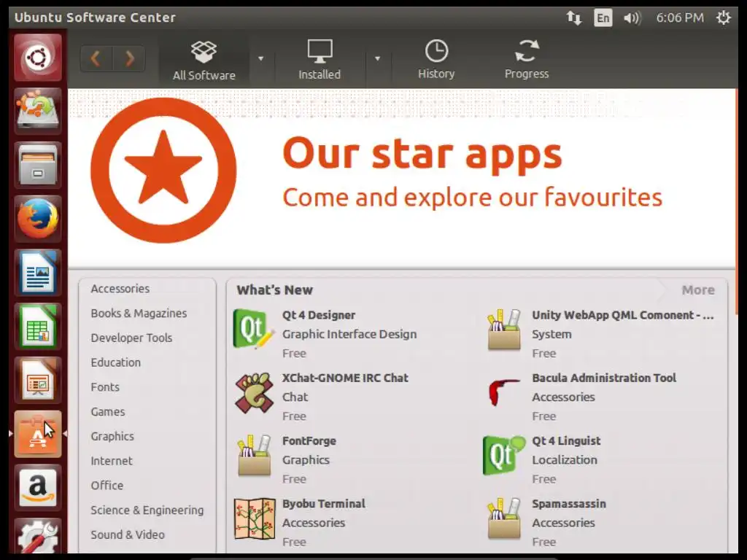747x560 pixels.
Task: Click the FontForge package icon
Action: [254, 456]
